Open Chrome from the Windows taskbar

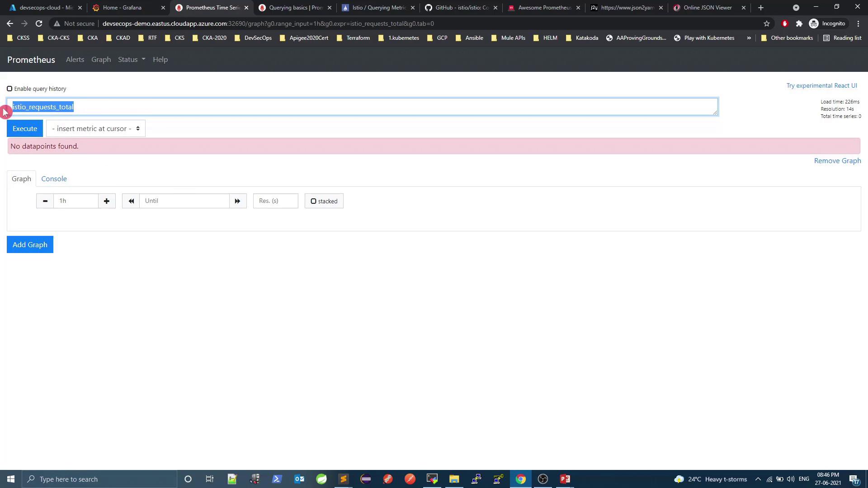[x=521, y=479]
